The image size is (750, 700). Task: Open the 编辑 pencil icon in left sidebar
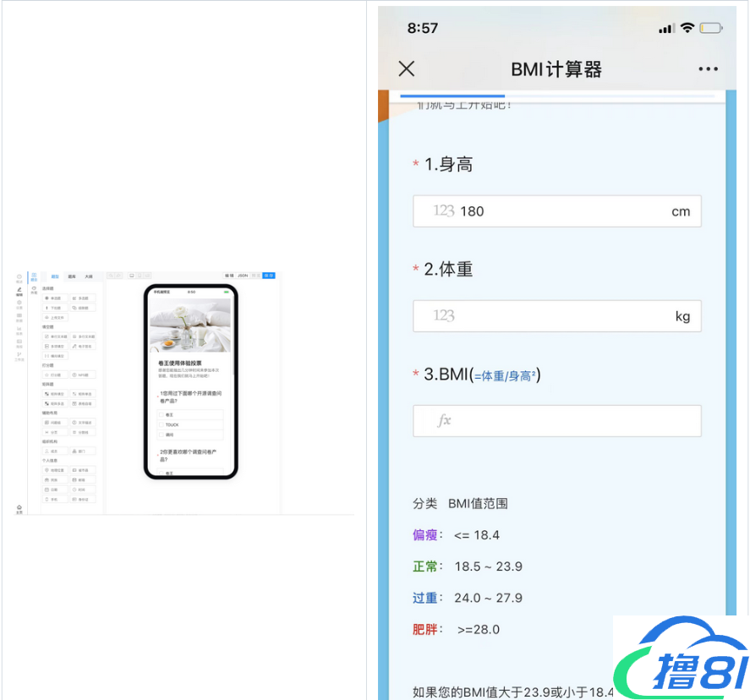pos(19,293)
